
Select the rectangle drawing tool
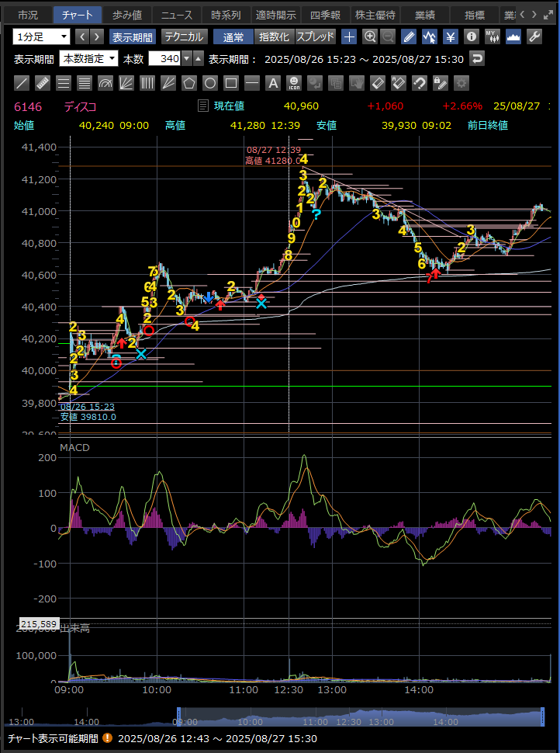pyautogui.click(x=231, y=83)
